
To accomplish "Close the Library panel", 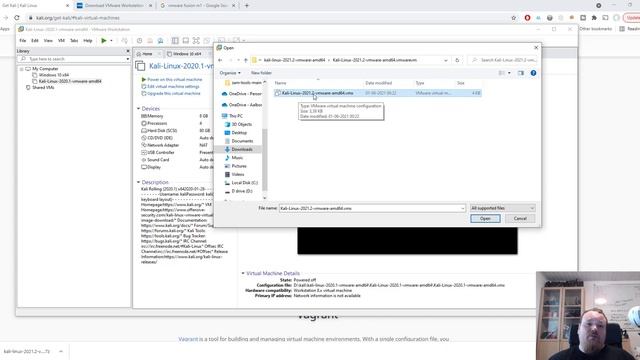I will [x=128, y=51].
